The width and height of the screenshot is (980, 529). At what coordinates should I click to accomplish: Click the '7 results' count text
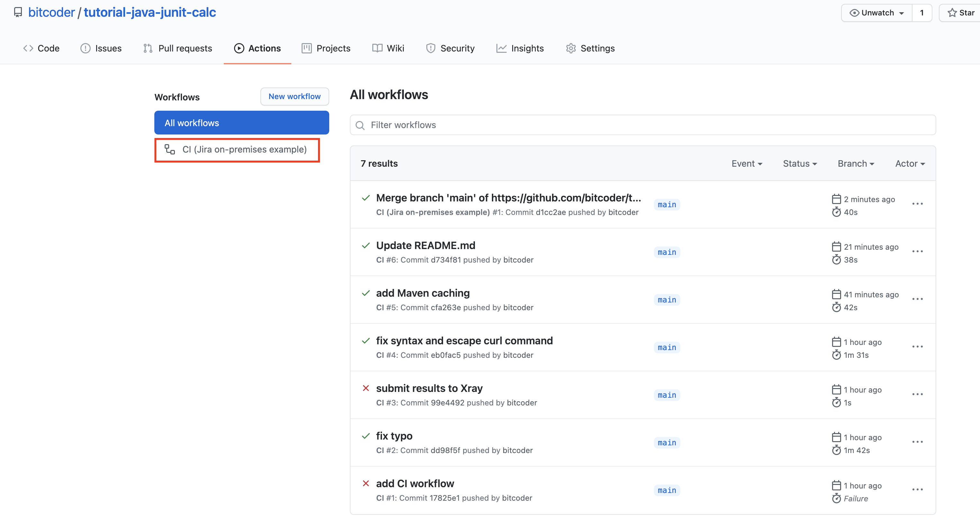click(x=379, y=164)
